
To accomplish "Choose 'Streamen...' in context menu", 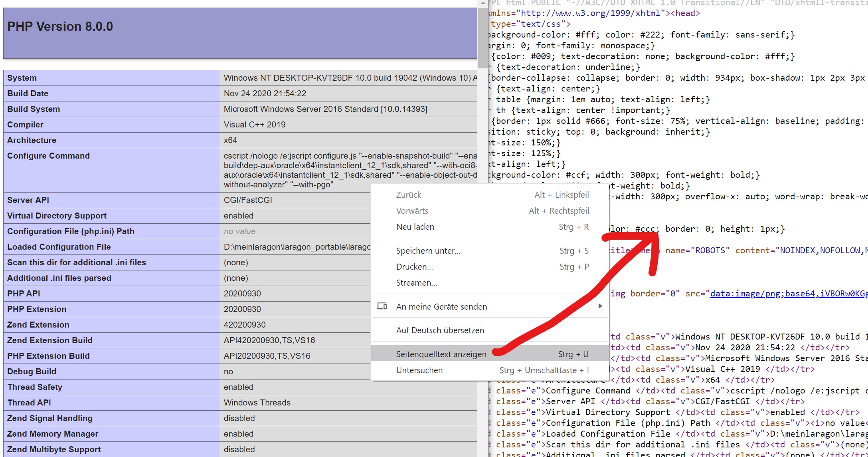I will [x=490, y=283].
